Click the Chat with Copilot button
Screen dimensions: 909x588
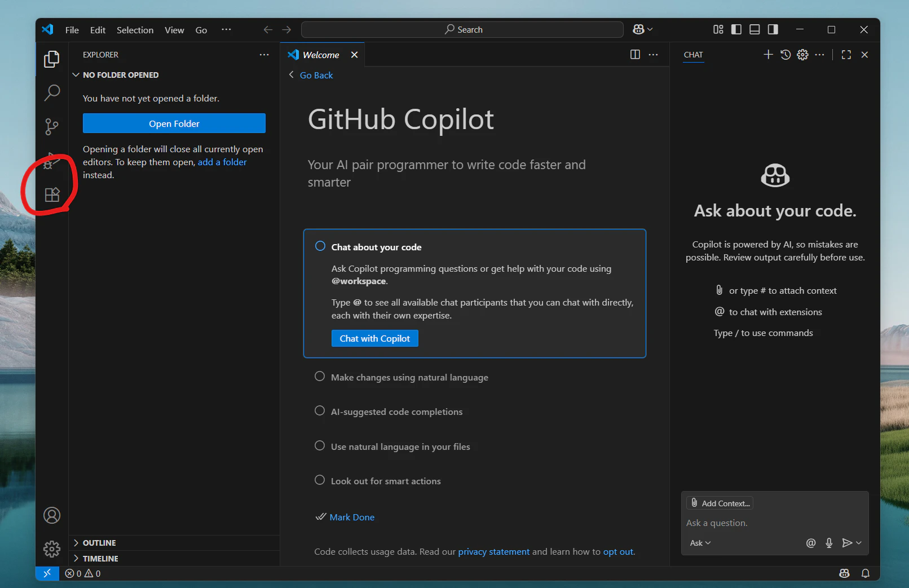tap(375, 338)
